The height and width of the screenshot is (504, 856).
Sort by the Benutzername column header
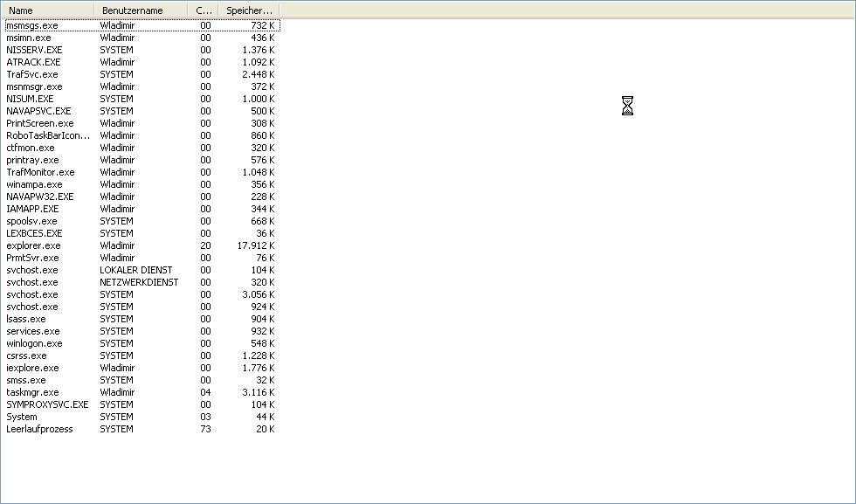coord(141,10)
